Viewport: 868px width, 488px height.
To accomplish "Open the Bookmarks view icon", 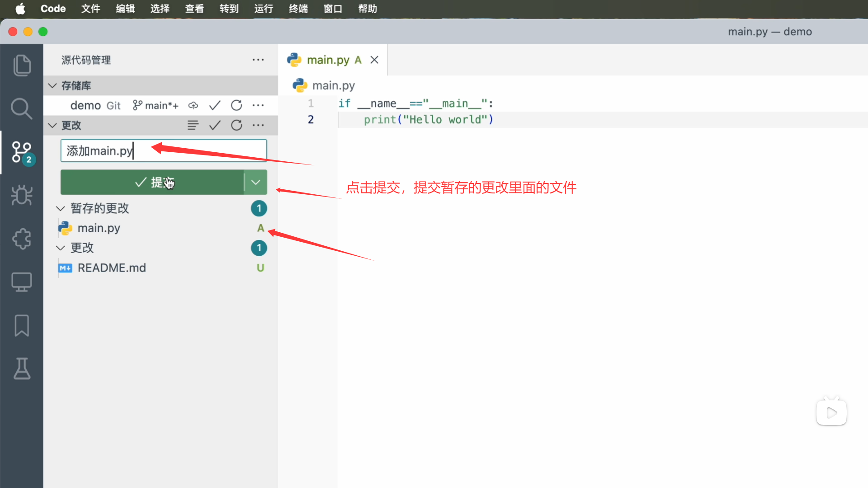I will pyautogui.click(x=22, y=325).
